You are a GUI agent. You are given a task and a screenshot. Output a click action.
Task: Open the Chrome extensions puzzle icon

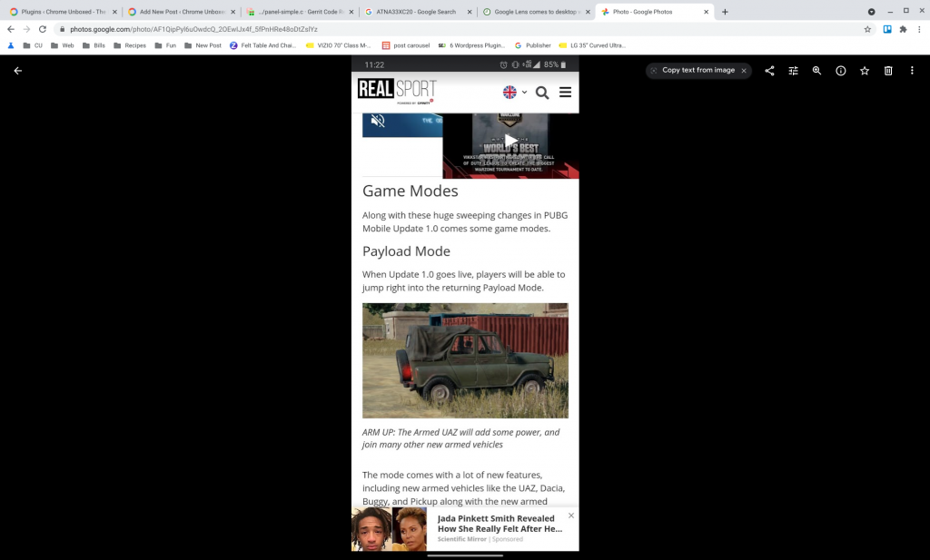point(903,29)
